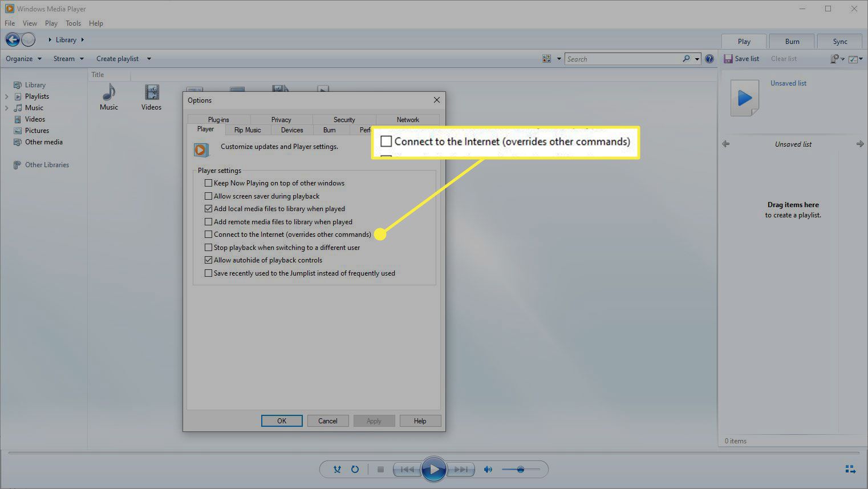Open the Tools menu

point(73,23)
